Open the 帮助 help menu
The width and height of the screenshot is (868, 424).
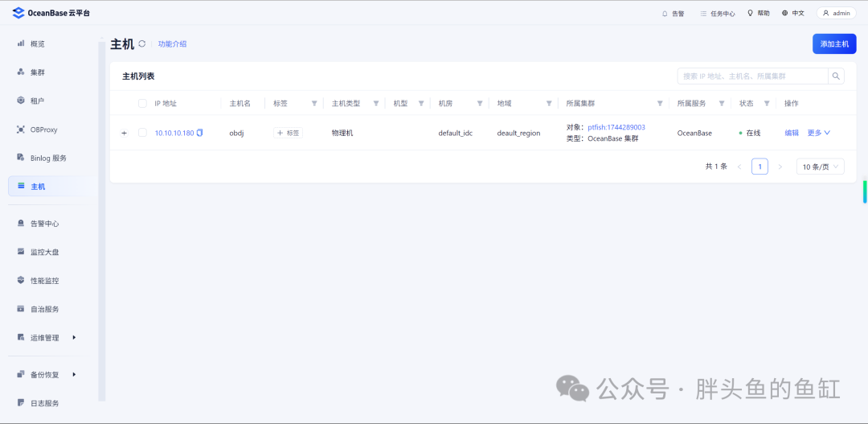(x=759, y=14)
